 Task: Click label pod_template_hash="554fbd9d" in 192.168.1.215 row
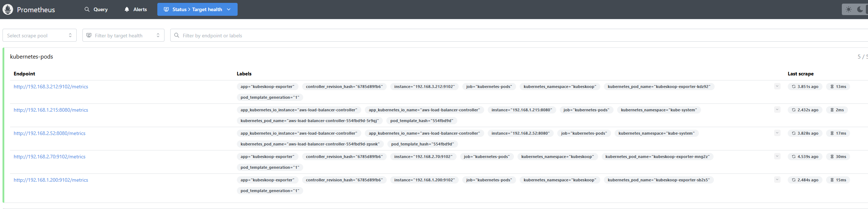tap(421, 121)
